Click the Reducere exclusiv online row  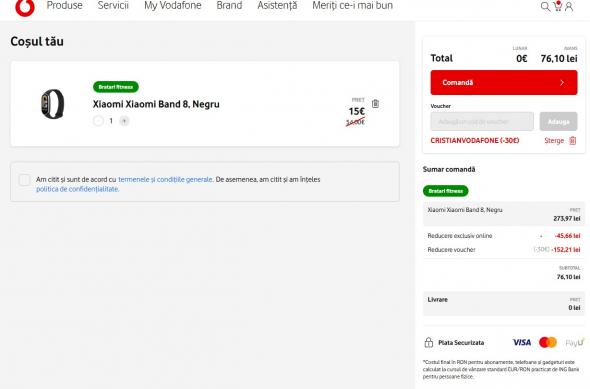pyautogui.click(x=504, y=236)
